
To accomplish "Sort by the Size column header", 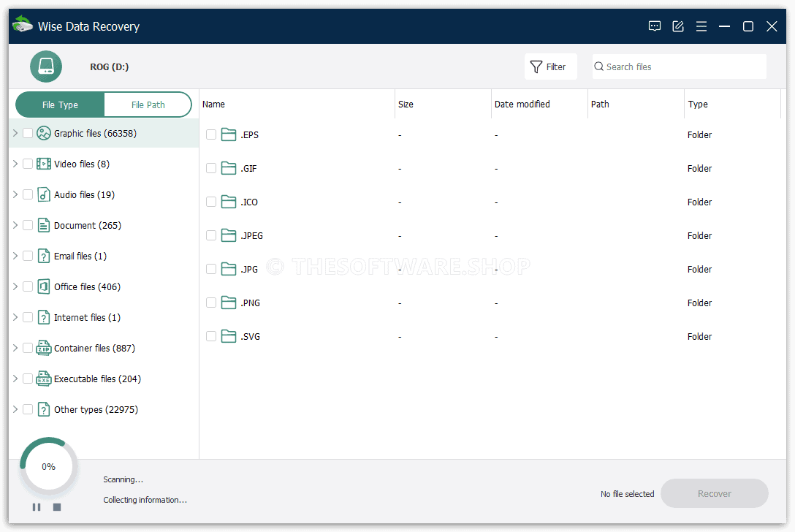I will click(x=443, y=104).
